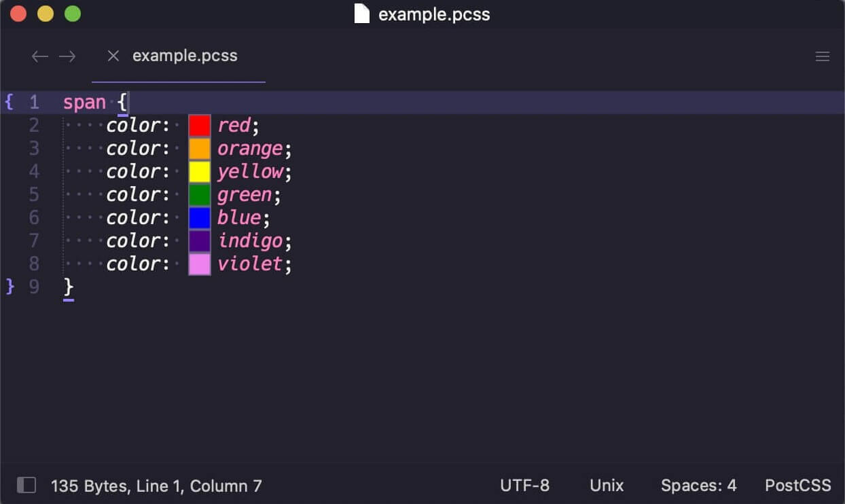
Task: Click the forward navigation arrow
Action: tap(67, 56)
